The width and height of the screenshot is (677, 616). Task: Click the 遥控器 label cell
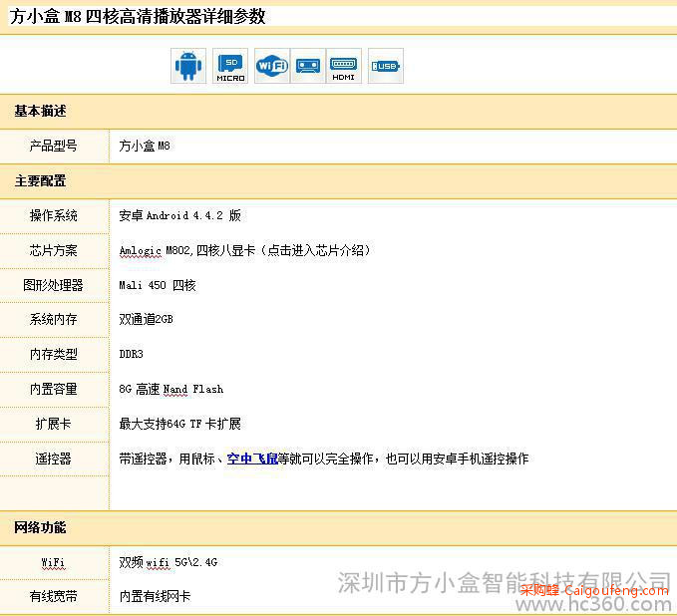pyautogui.click(x=54, y=459)
